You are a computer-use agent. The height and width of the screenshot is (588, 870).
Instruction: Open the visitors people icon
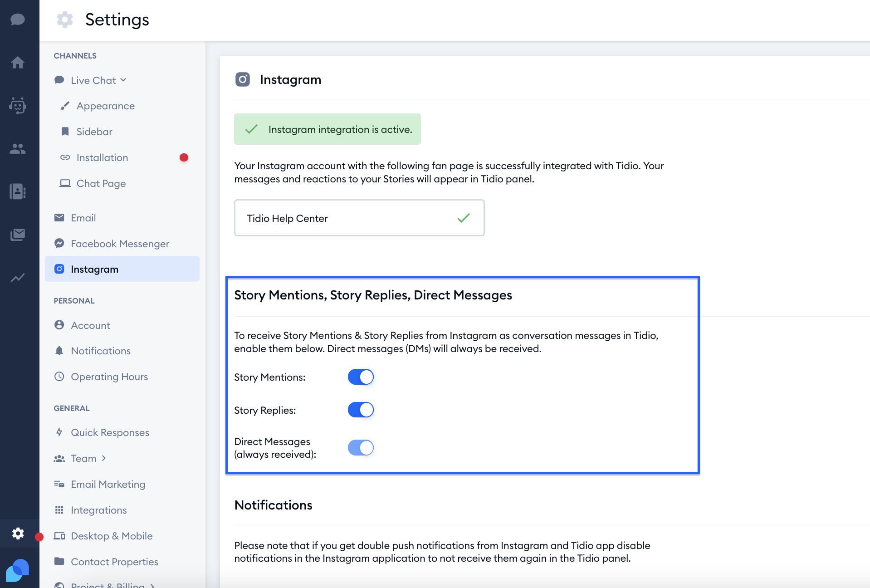coord(18,148)
